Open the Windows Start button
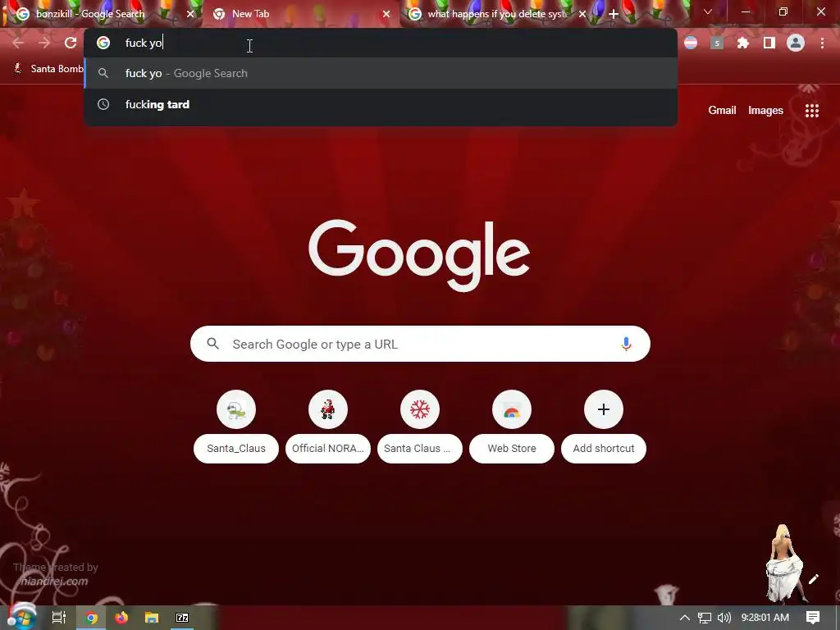The width and height of the screenshot is (840, 630). click(x=21, y=618)
